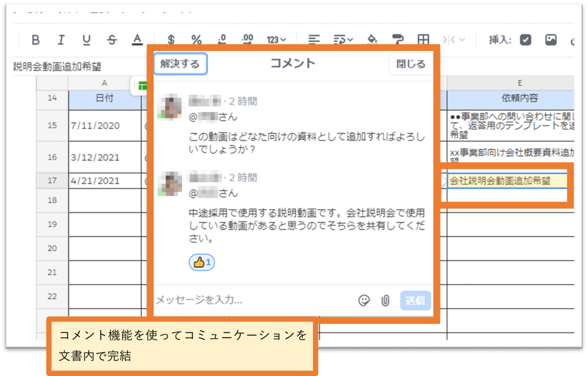Toggle bold formatting
This screenshot has height=376, width=588.
(x=36, y=40)
